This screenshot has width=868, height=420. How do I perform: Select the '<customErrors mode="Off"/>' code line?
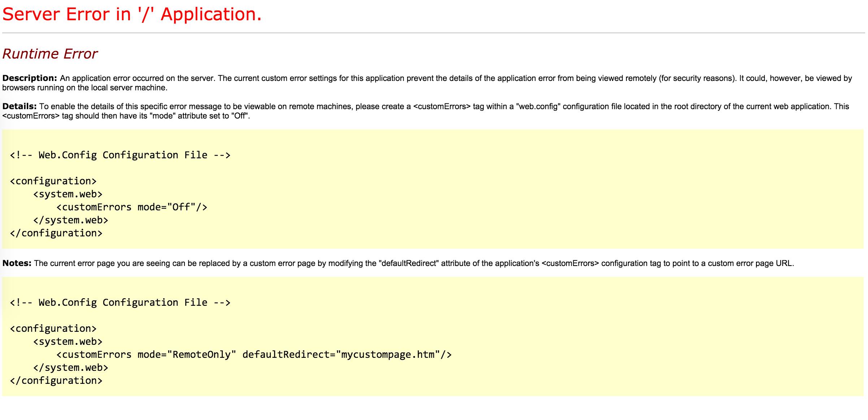point(132,207)
